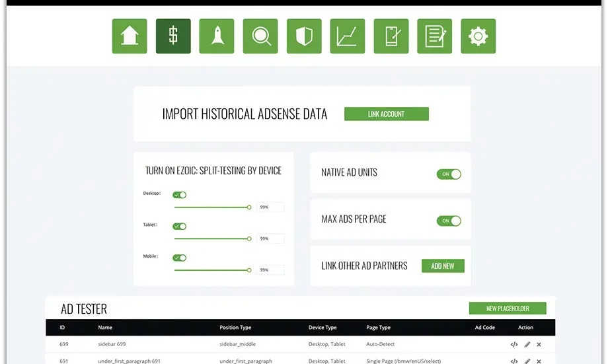
Task: Click the Action column header
Action: (525, 328)
